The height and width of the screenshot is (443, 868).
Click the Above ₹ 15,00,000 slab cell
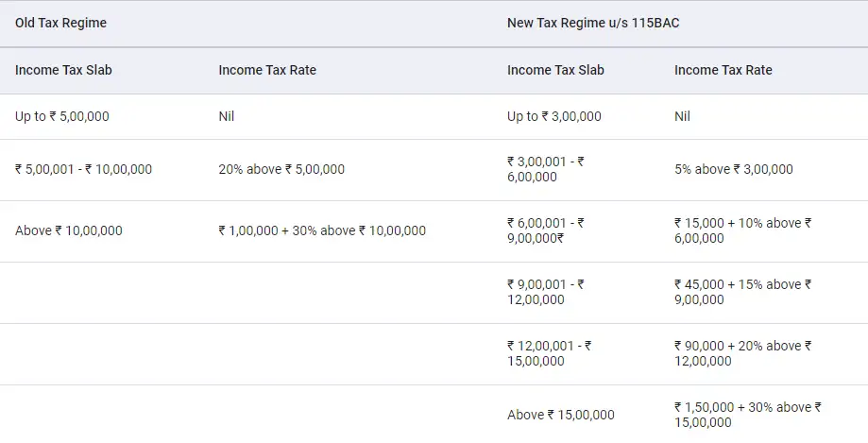coord(561,415)
